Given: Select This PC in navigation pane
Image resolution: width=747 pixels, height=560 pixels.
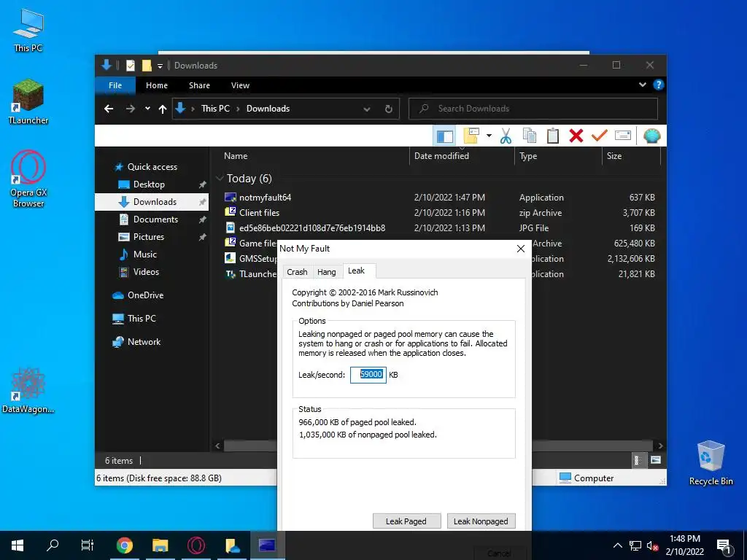Looking at the screenshot, I should pos(142,319).
